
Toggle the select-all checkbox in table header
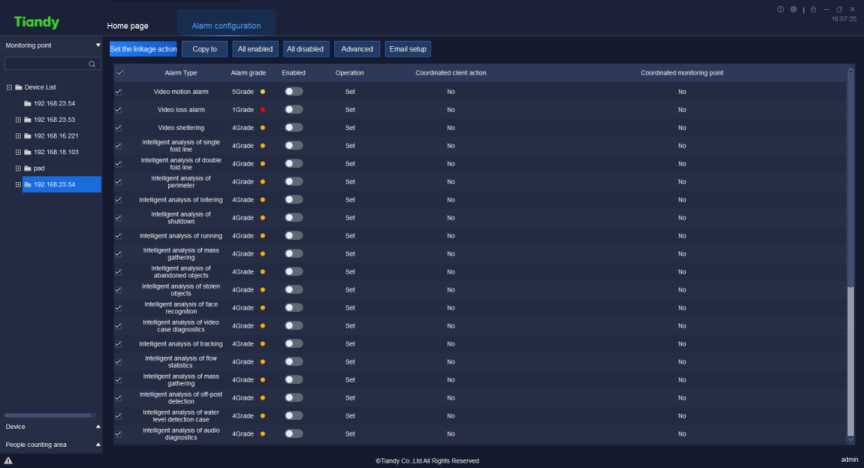click(x=119, y=73)
